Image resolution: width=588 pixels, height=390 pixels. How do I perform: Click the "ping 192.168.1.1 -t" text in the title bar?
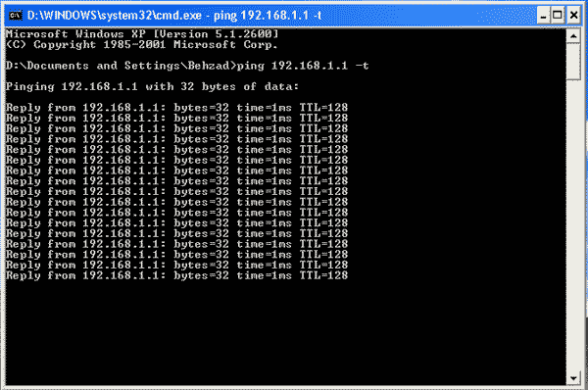click(268, 16)
